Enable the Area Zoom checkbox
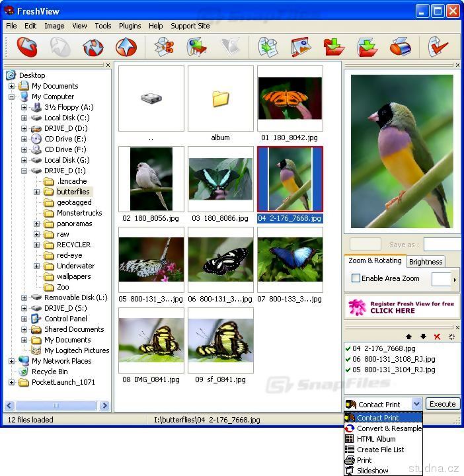Image resolution: width=464 pixels, height=476 pixels. point(356,278)
